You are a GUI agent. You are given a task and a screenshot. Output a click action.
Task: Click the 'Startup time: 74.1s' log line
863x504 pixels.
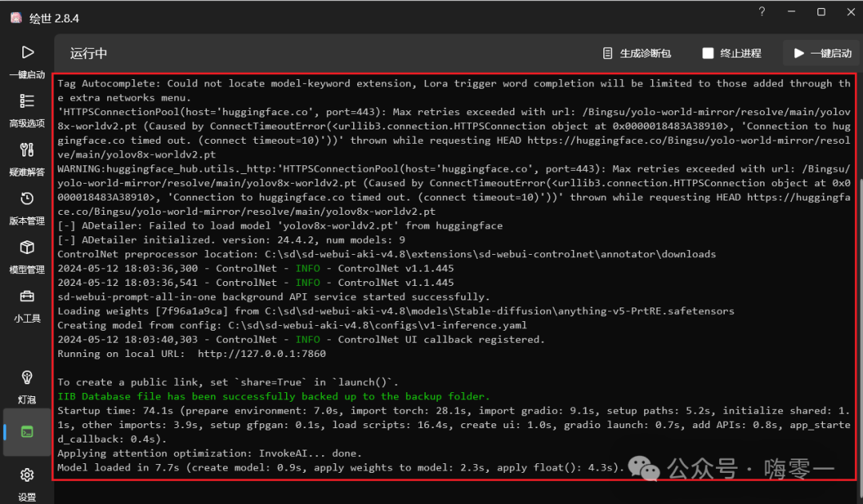(454, 425)
